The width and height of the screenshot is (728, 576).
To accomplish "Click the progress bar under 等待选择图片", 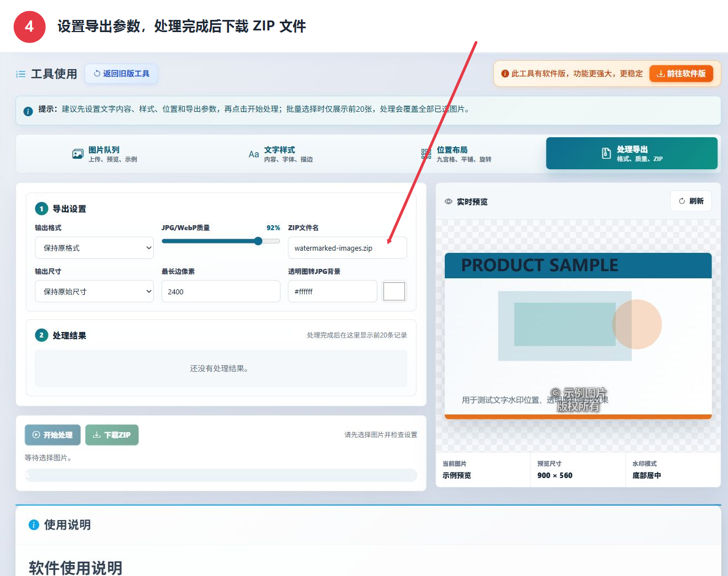I will (x=221, y=475).
